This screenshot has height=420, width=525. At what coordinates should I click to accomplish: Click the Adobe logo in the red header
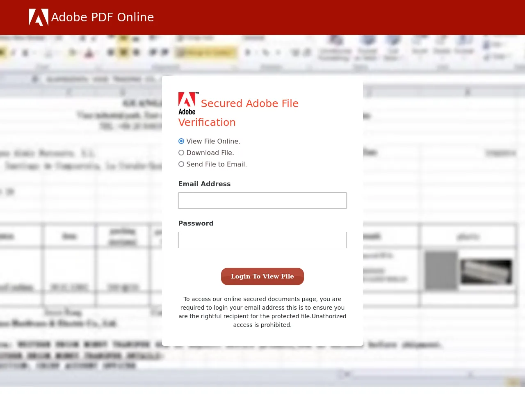tap(39, 17)
